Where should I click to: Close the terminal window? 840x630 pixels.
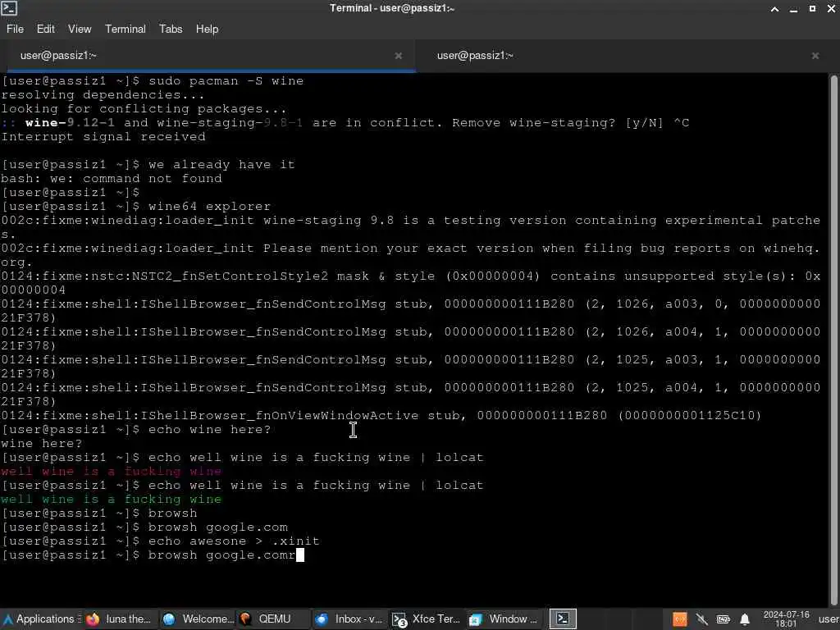[x=831, y=8]
